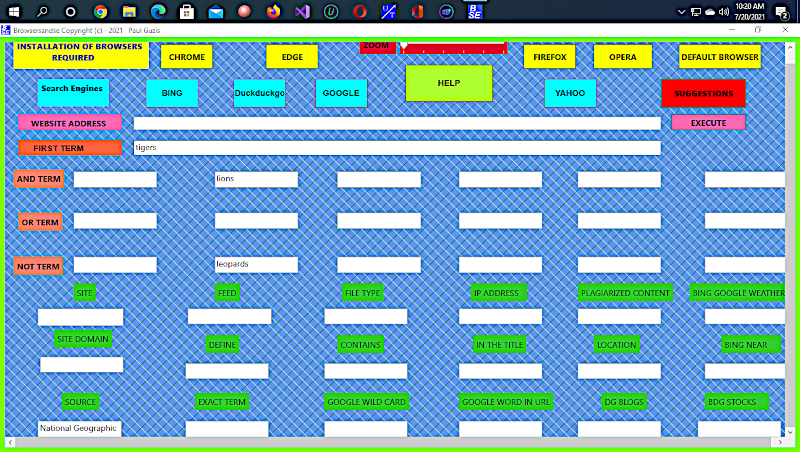Image resolution: width=800 pixels, height=452 pixels.
Task: Pick Duckduckgo search engine button
Action: pos(259,93)
